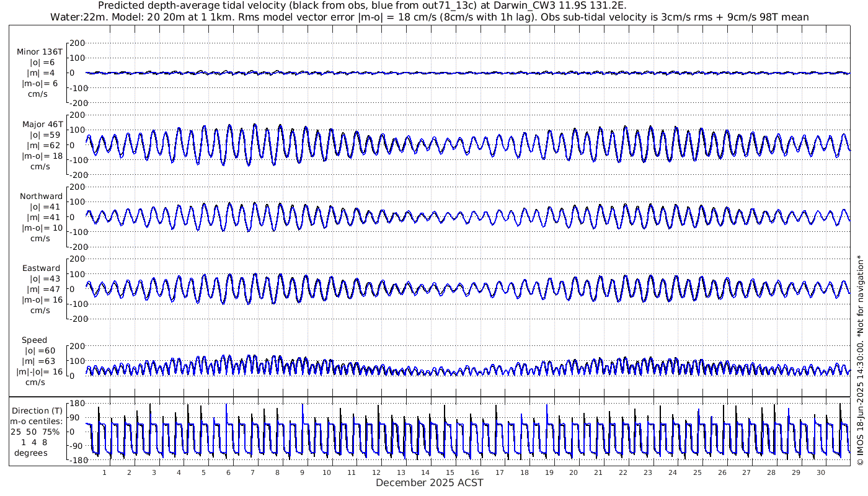Click the -90 tick on Direction axis
The image size is (868, 496).
(x=77, y=446)
